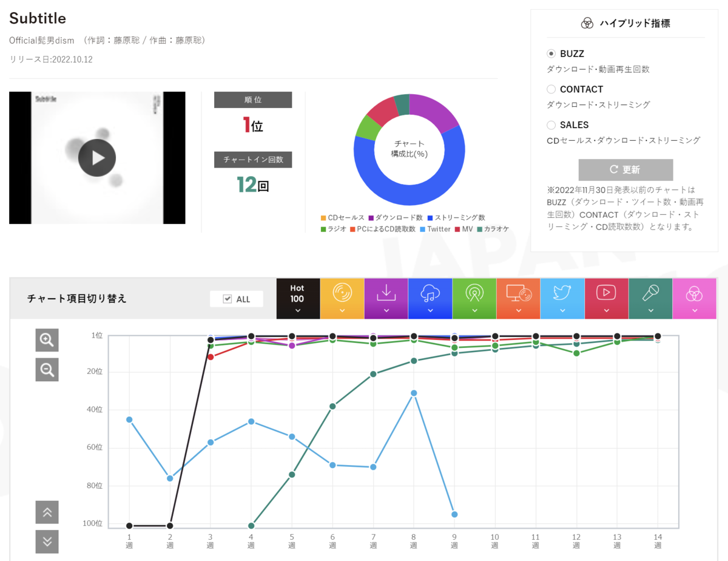Select the purple download icon tab
Image resolution: width=728 pixels, height=561 pixels.
(x=386, y=299)
